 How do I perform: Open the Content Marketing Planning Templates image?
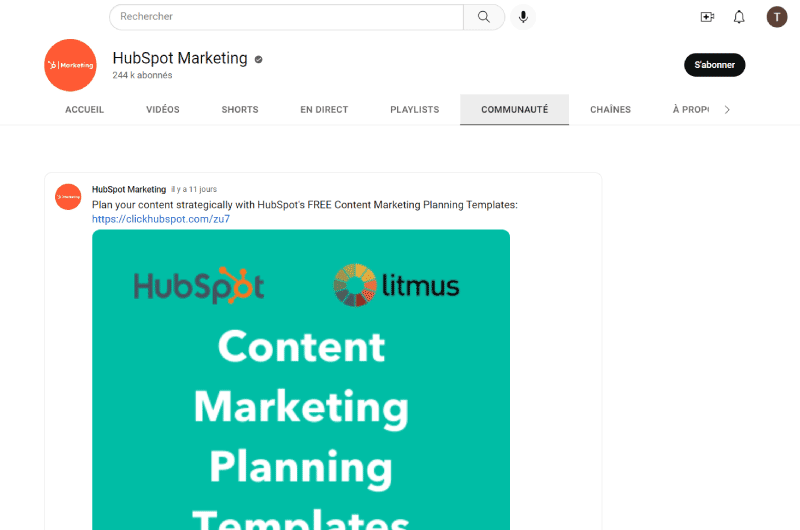tap(301, 380)
